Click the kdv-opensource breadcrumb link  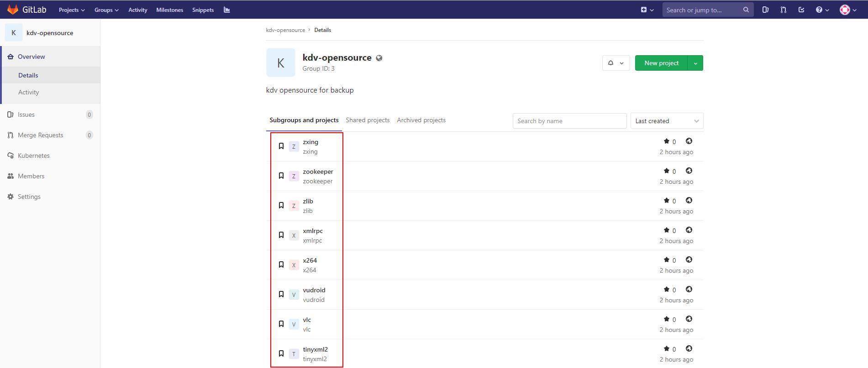click(285, 30)
